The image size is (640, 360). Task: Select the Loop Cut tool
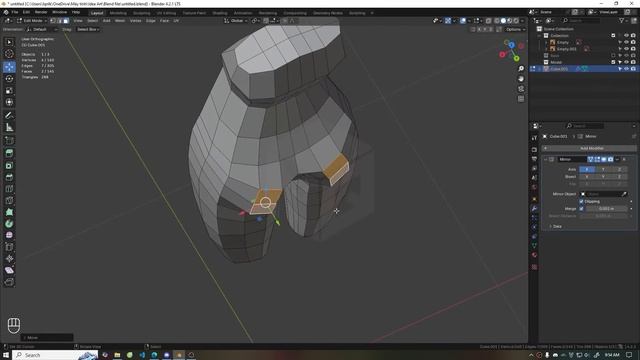tap(9, 189)
